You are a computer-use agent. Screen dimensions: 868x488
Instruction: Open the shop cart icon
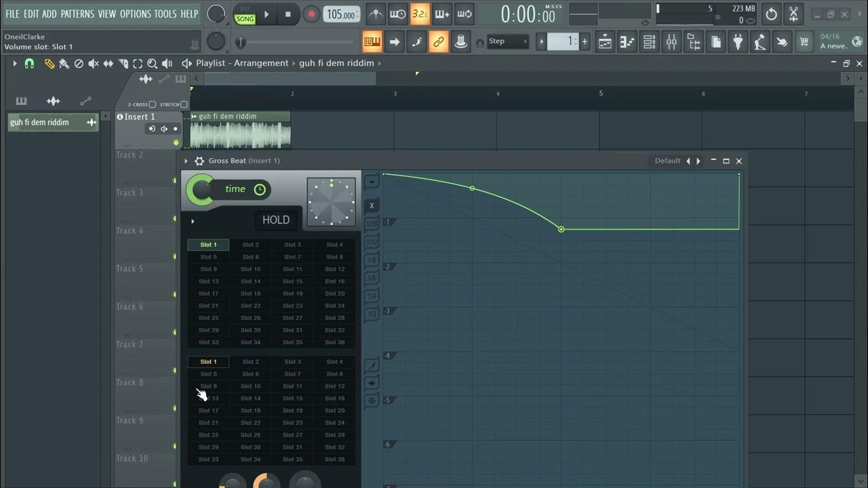pos(804,42)
